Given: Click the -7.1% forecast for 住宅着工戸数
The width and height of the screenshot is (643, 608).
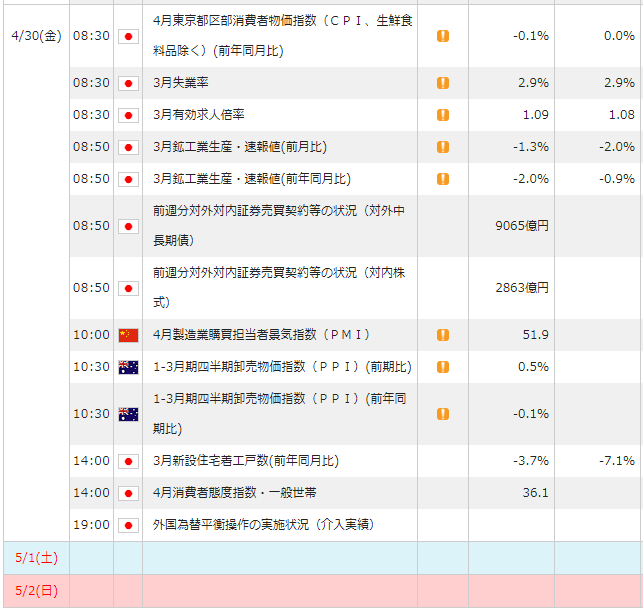Looking at the screenshot, I should click(x=617, y=461).
